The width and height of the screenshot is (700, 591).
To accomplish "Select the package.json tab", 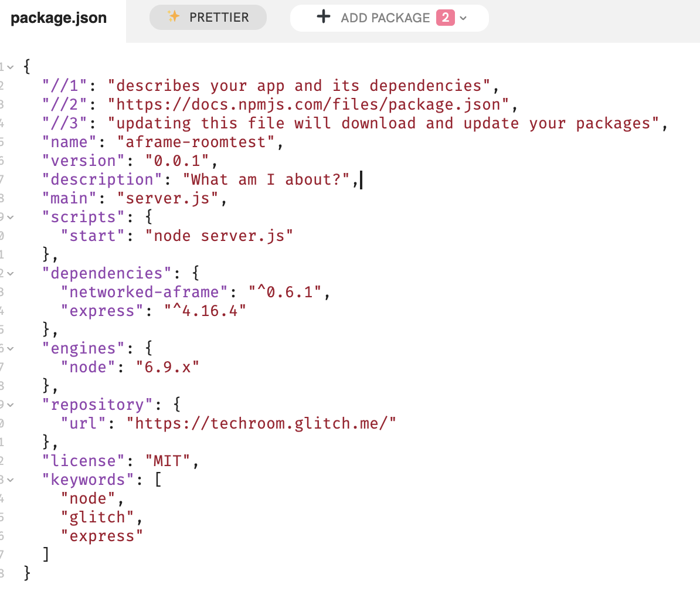I will (58, 18).
